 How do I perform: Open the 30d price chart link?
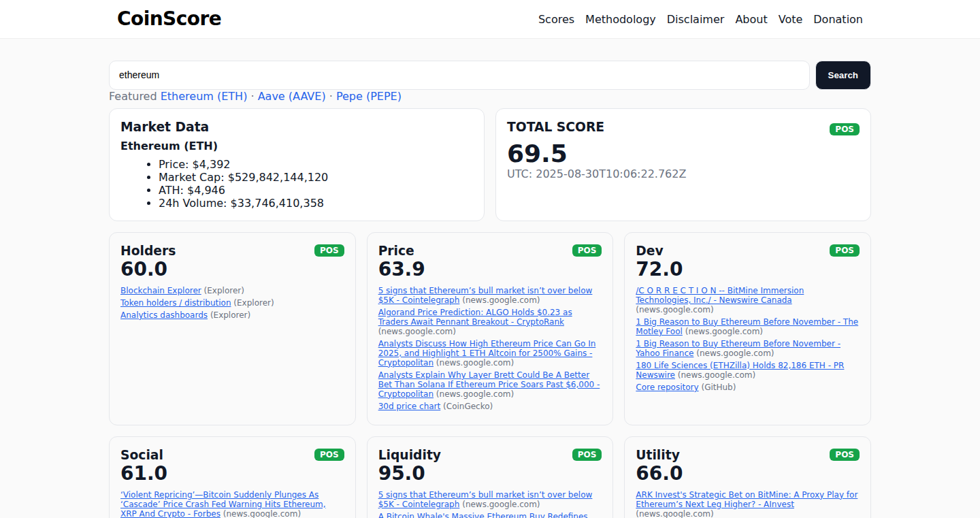tap(409, 406)
